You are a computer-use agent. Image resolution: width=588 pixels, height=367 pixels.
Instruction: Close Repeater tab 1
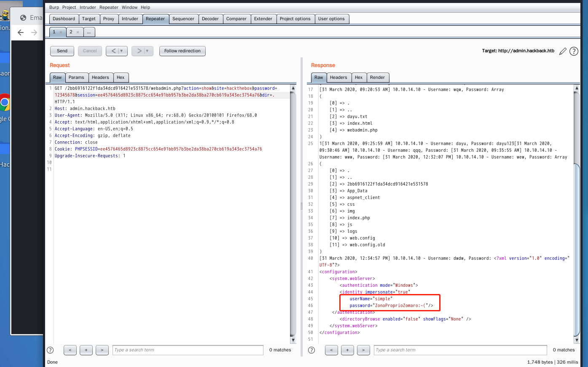click(61, 32)
